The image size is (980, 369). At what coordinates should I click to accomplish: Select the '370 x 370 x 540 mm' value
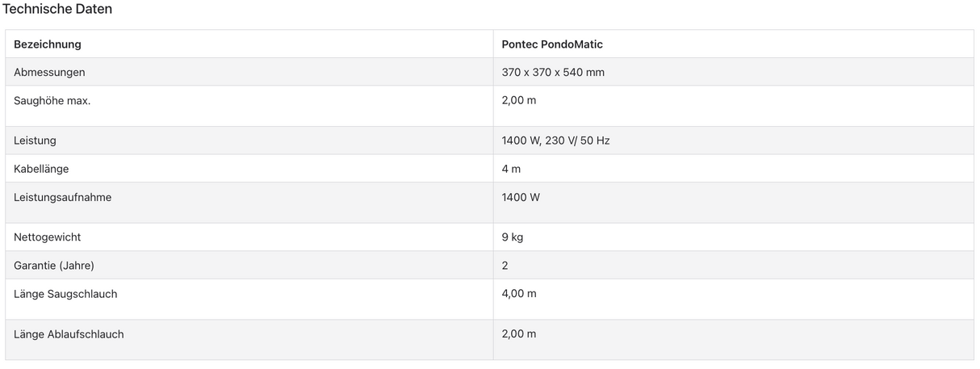point(553,73)
